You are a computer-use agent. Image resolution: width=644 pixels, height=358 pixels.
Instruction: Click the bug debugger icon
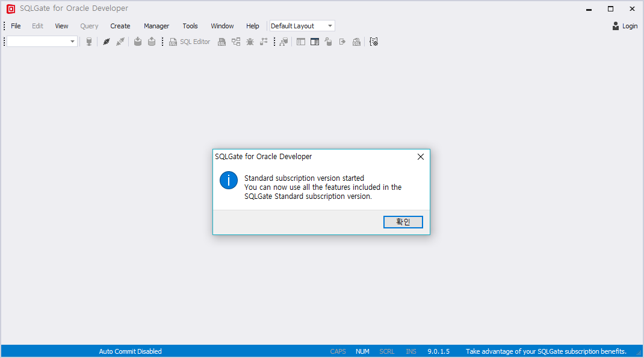(250, 42)
